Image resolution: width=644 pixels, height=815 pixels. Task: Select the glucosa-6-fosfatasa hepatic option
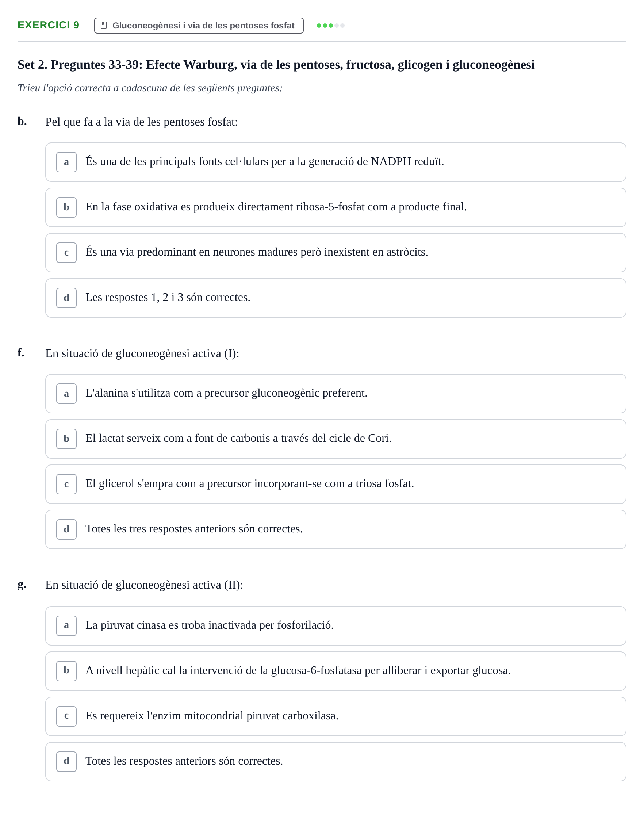336,671
